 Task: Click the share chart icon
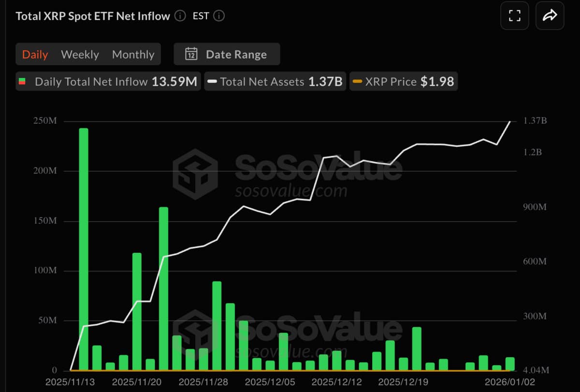(x=550, y=15)
